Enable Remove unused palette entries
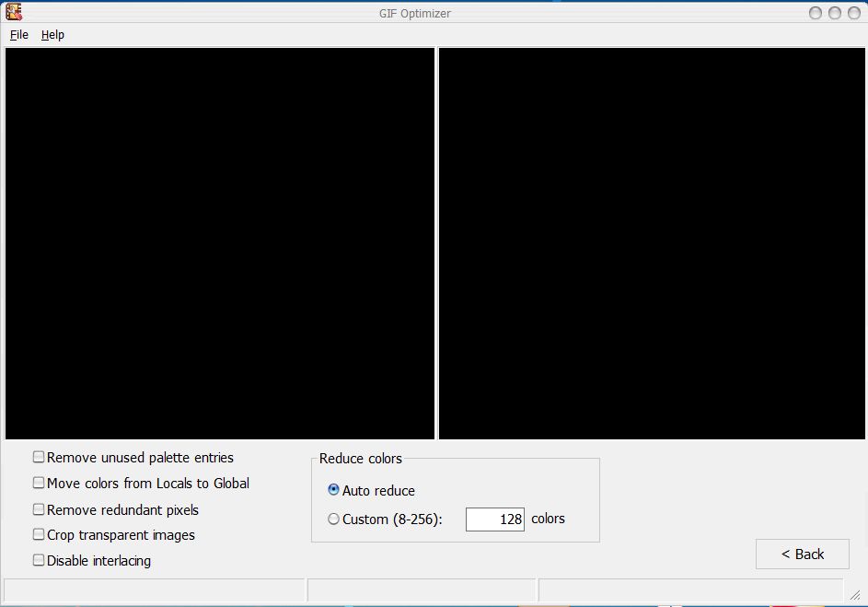868x607 pixels. pyautogui.click(x=38, y=456)
